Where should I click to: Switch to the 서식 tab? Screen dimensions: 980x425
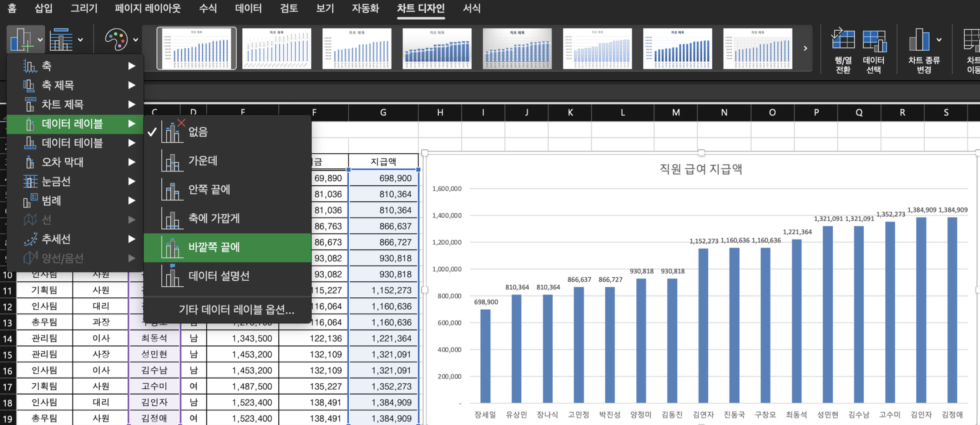(471, 8)
